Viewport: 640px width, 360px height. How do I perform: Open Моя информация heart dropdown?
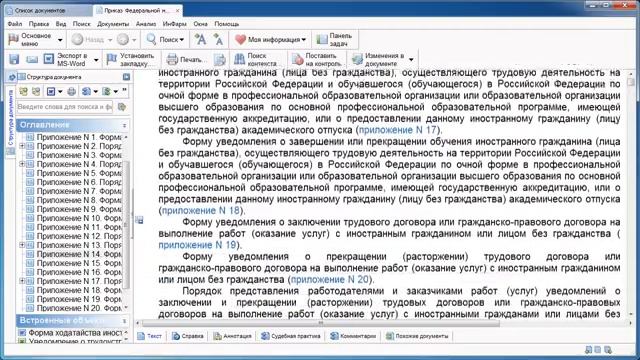pos(270,40)
